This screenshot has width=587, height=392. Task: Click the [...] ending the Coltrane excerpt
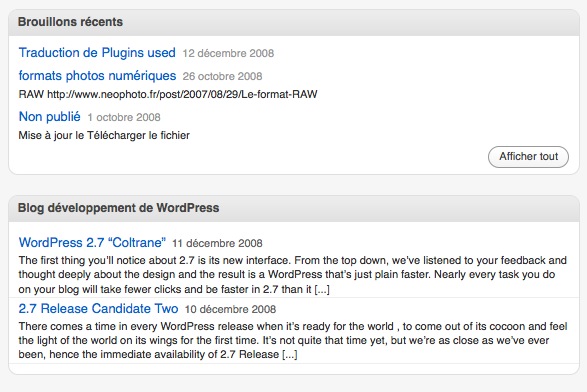point(322,289)
